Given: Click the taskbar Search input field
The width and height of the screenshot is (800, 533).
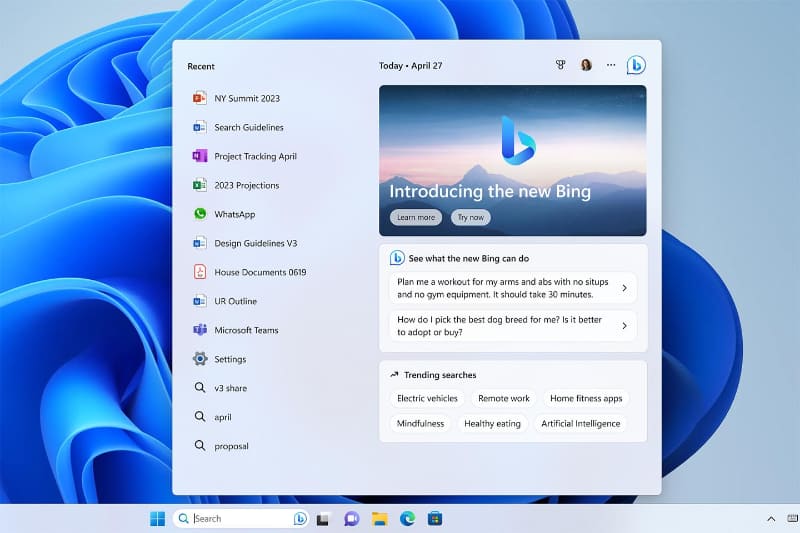Looking at the screenshot, I should click(x=240, y=519).
